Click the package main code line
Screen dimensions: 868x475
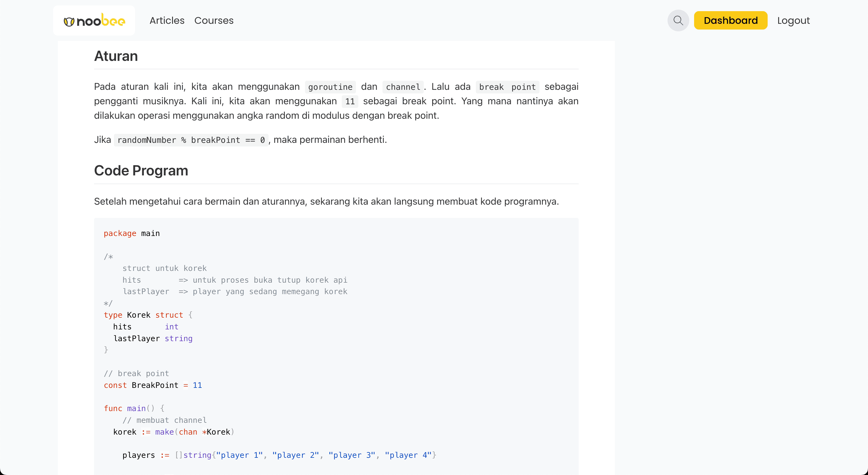pyautogui.click(x=131, y=234)
